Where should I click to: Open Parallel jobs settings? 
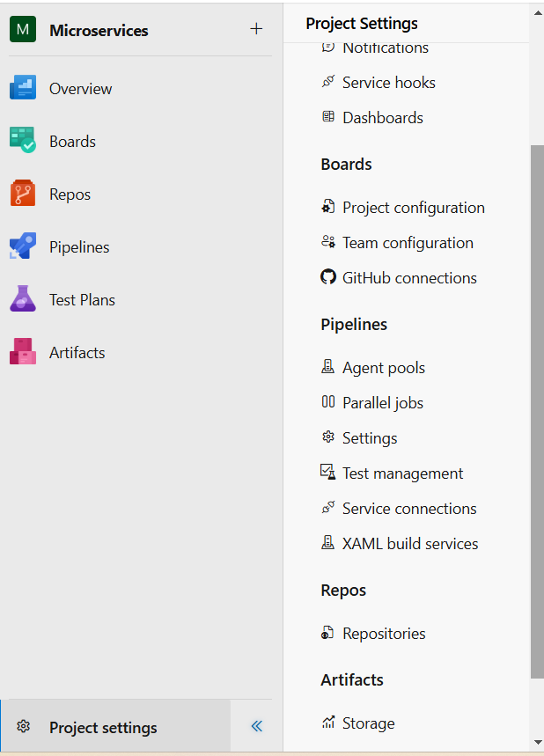383,403
